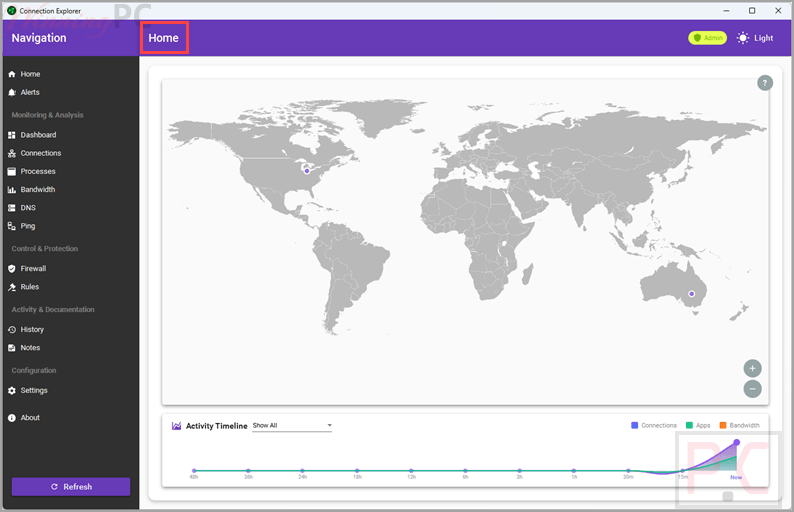Click the 15m timeline point
This screenshot has width=794, height=512.
(x=683, y=471)
